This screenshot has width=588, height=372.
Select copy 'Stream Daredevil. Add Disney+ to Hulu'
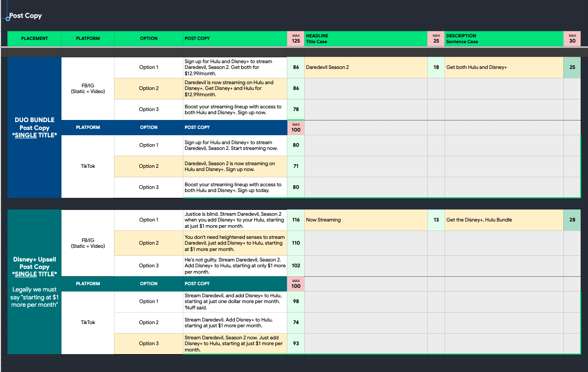pos(235,323)
